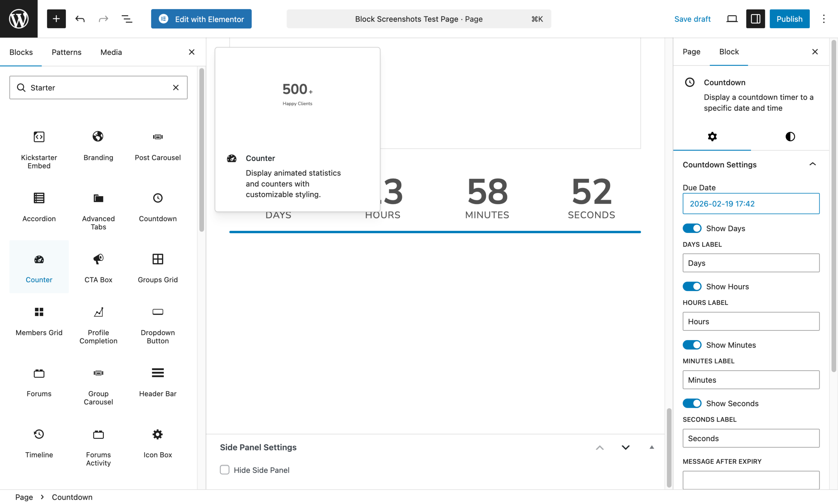Insert the Counter block
The image size is (838, 504).
pyautogui.click(x=39, y=267)
